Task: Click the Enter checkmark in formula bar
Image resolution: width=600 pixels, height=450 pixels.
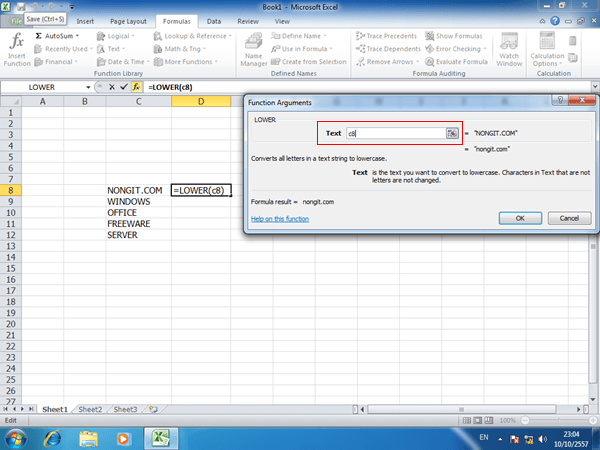Action: click(x=124, y=87)
